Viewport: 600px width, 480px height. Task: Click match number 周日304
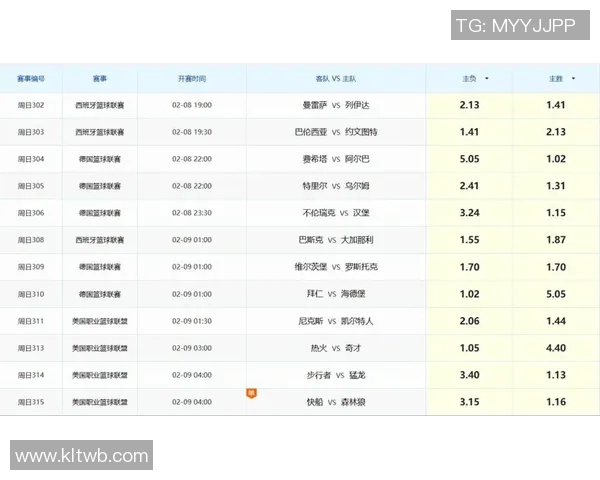(x=31, y=159)
